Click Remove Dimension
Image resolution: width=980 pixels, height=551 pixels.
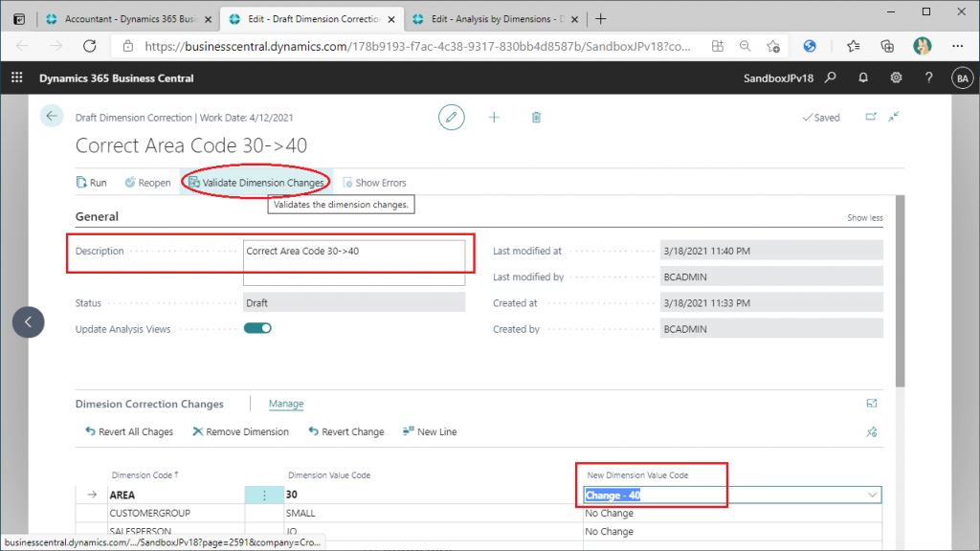(x=240, y=431)
